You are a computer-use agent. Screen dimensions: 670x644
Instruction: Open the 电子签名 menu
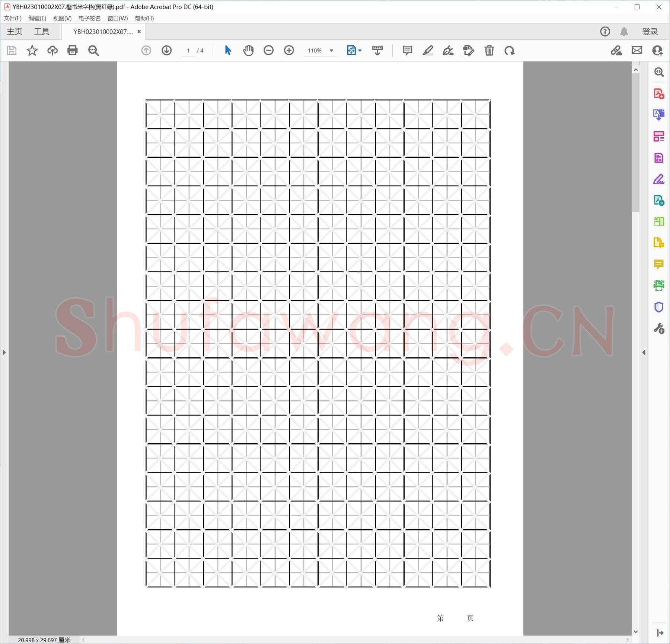coord(89,18)
